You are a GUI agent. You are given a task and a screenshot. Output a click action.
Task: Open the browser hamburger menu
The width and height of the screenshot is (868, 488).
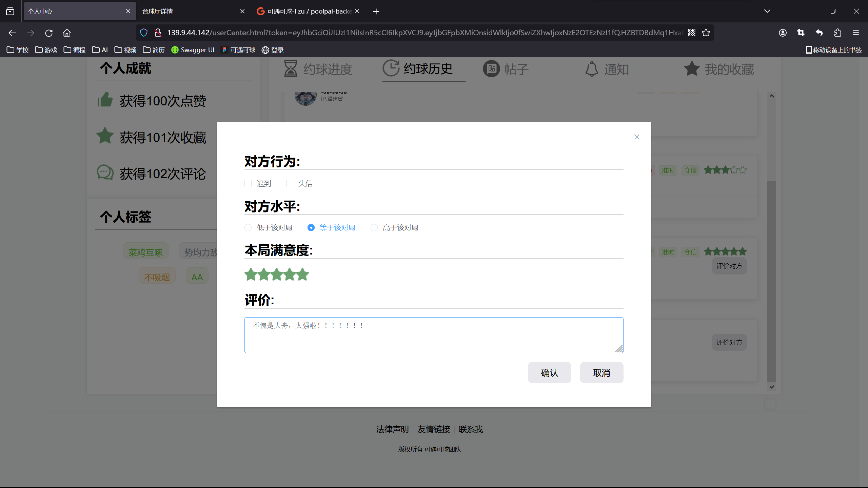tap(856, 33)
